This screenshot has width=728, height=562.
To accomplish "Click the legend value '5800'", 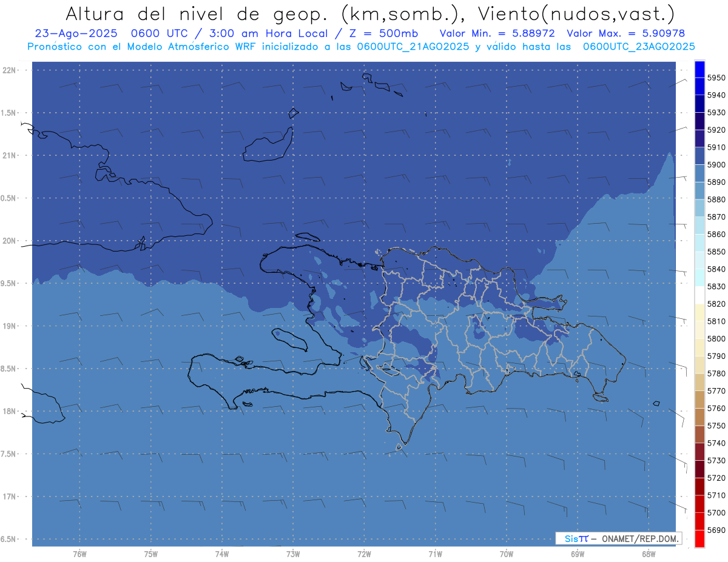I will (x=716, y=339).
